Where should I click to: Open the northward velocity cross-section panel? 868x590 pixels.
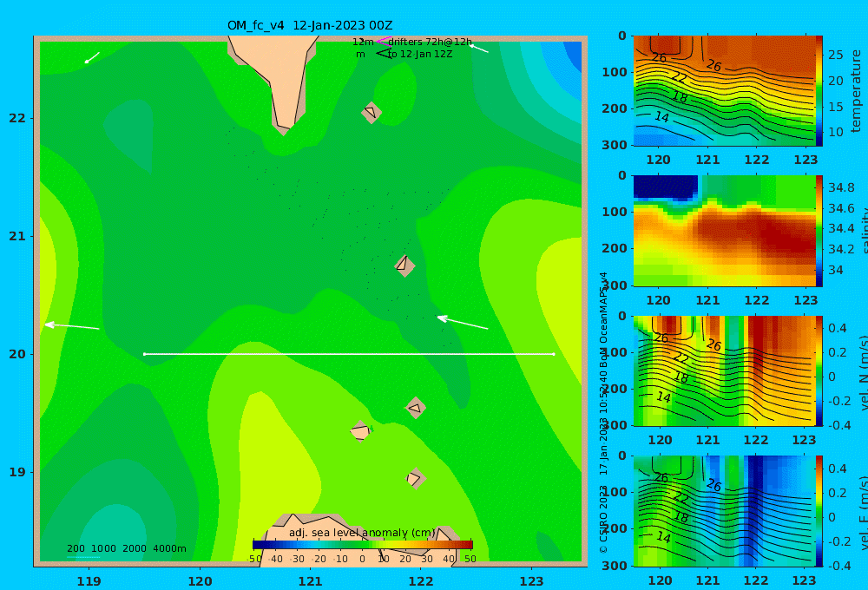pos(724,370)
